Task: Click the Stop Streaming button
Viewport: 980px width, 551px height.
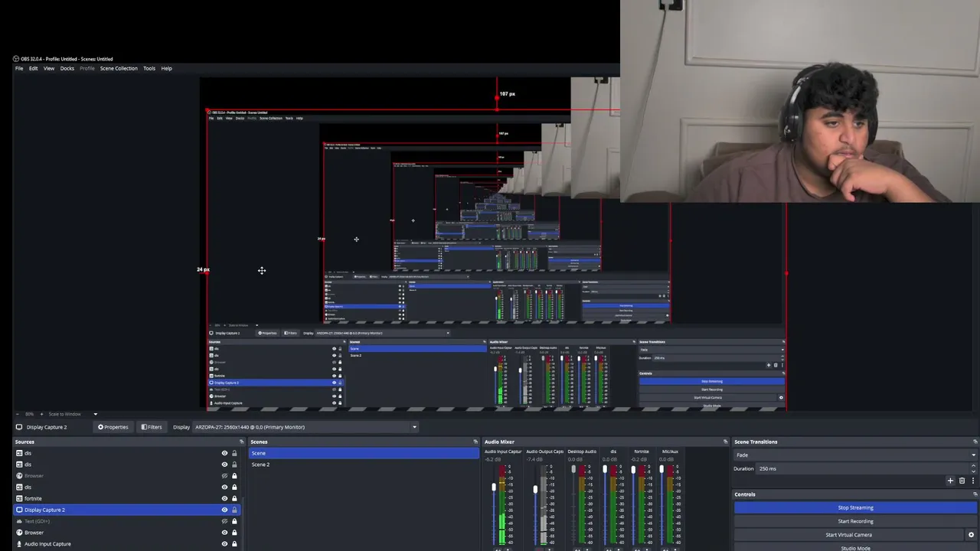Action: (x=855, y=507)
